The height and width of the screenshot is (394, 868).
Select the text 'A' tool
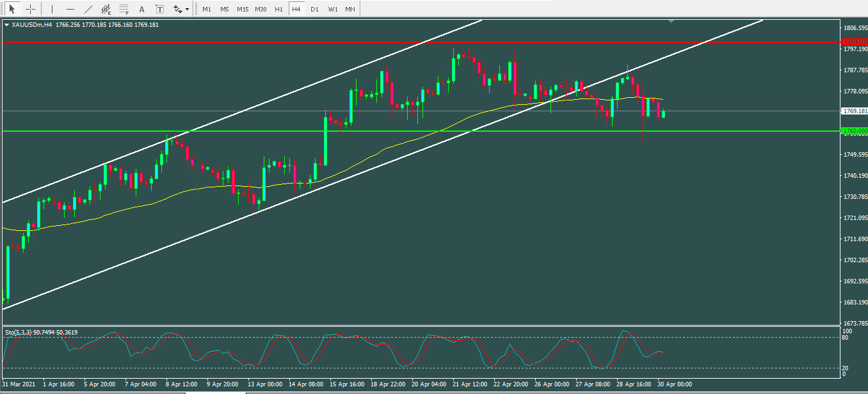pyautogui.click(x=142, y=10)
